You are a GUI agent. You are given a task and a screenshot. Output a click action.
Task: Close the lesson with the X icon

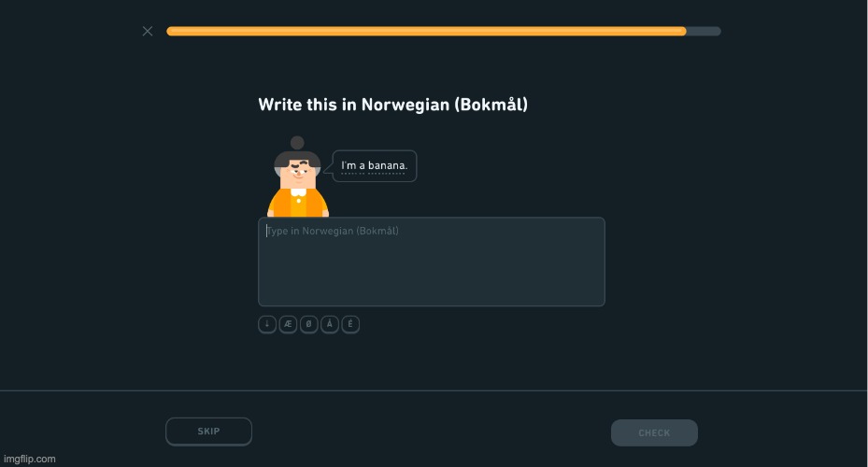148,31
